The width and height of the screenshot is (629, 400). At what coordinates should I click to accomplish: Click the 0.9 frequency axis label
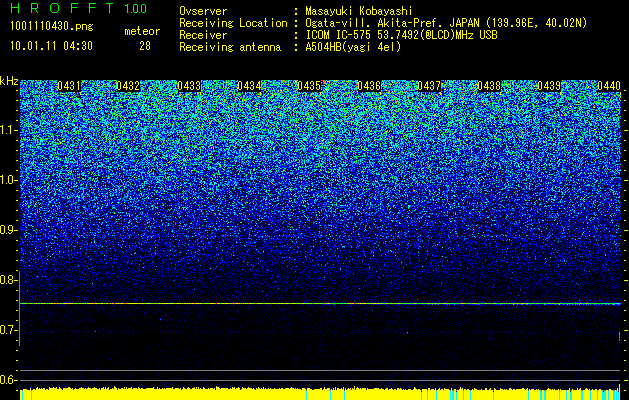coord(7,230)
